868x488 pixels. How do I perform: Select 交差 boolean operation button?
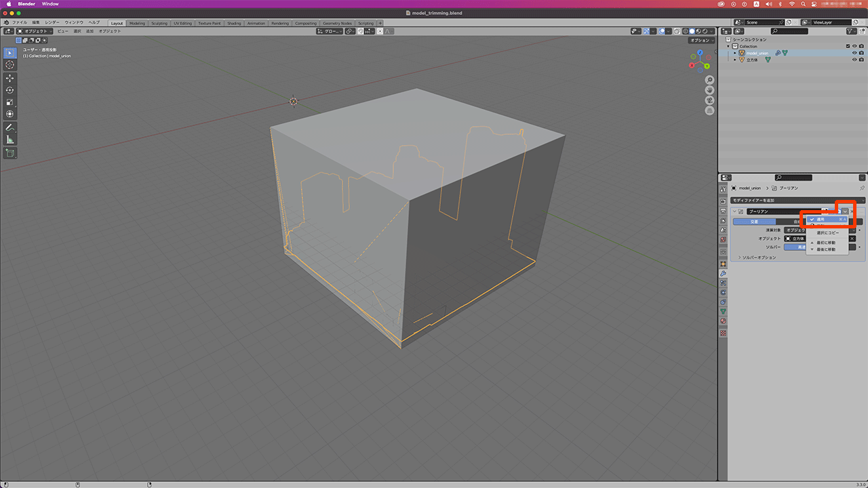[754, 222]
